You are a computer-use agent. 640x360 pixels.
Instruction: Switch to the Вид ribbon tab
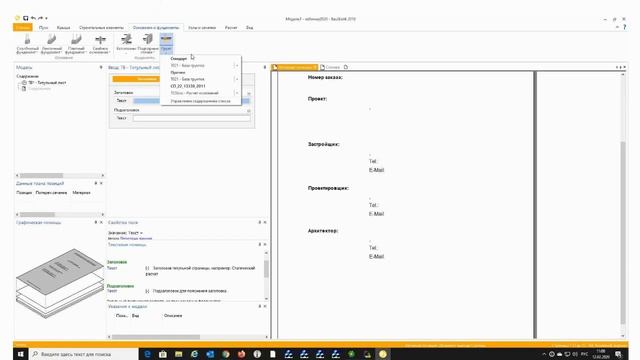click(x=249, y=27)
